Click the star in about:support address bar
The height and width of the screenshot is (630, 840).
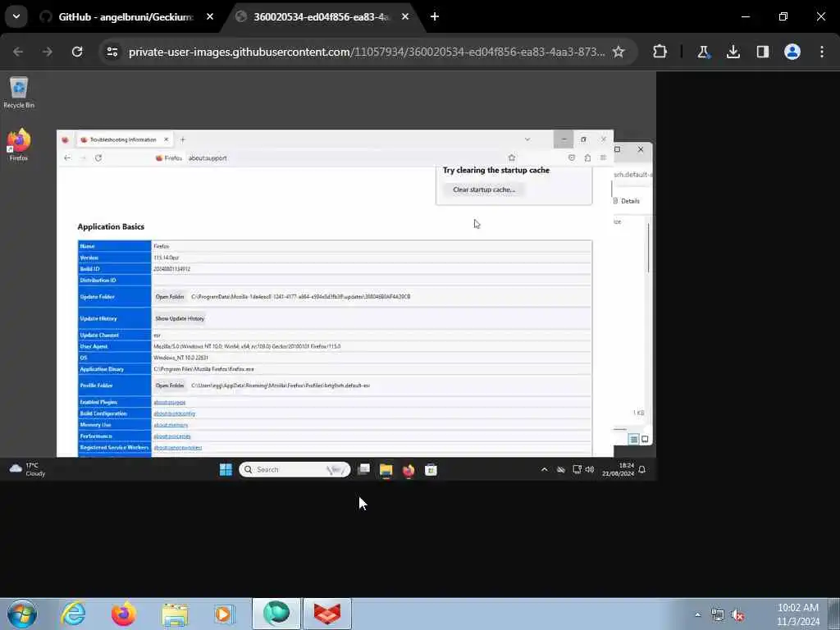(x=512, y=158)
